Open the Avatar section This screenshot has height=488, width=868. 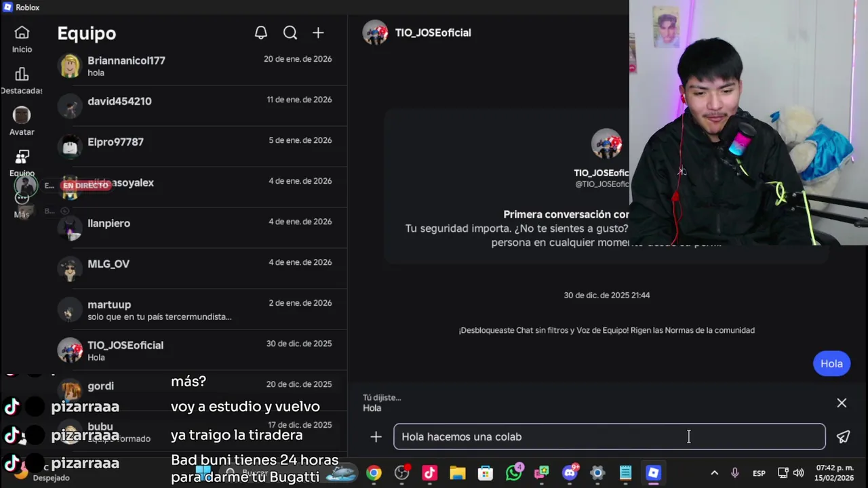[22, 115]
